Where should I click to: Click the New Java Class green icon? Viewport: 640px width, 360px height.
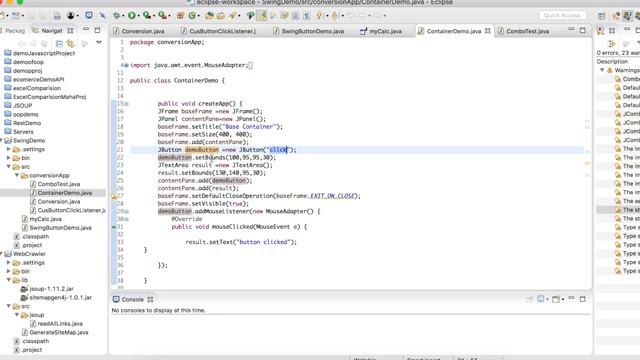[x=192, y=16]
